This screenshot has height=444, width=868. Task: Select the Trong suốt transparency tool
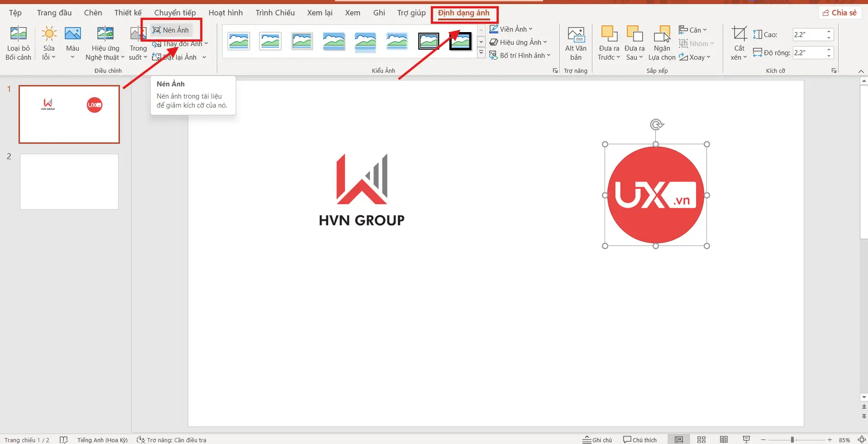click(x=137, y=43)
